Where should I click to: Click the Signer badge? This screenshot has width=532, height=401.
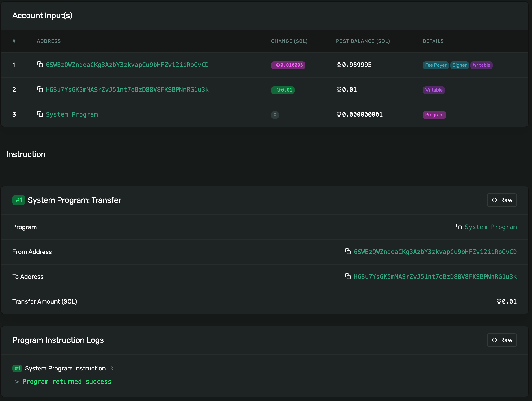459,65
